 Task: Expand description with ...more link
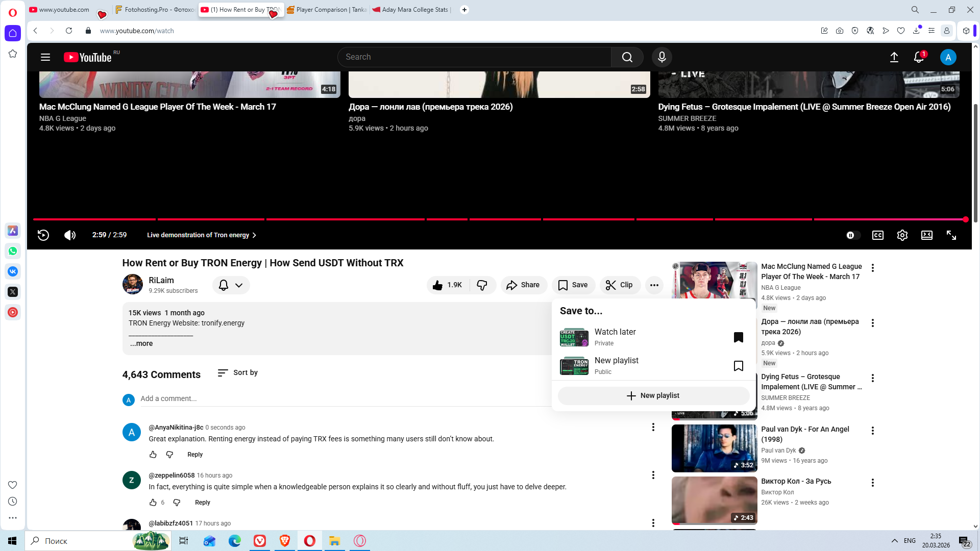pyautogui.click(x=141, y=344)
